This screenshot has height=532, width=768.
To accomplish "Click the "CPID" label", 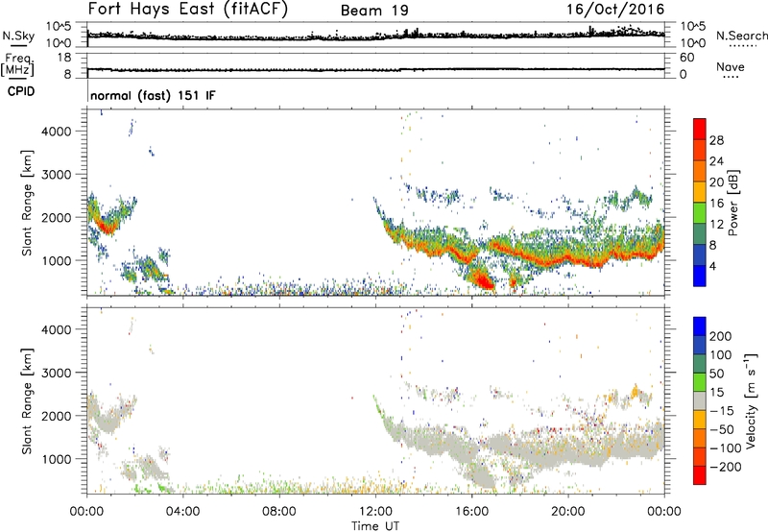I will tap(21, 91).
